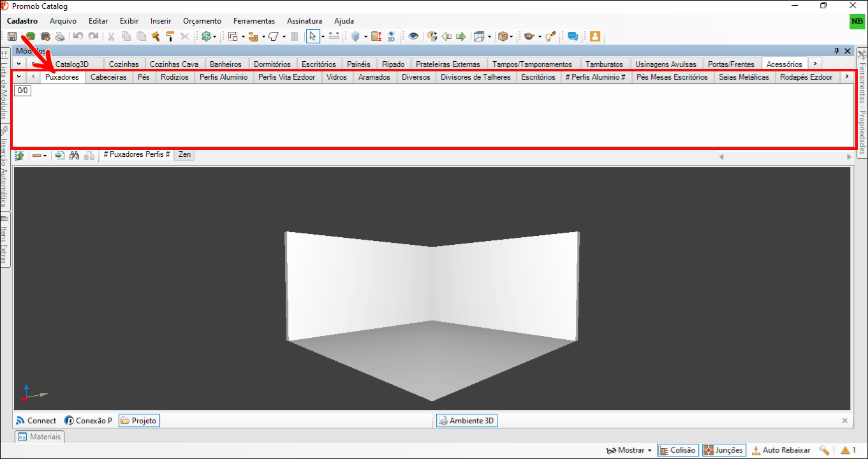Viewport: 868px width, 459px height.
Task: Open the Cadastro menu
Action: pos(22,21)
